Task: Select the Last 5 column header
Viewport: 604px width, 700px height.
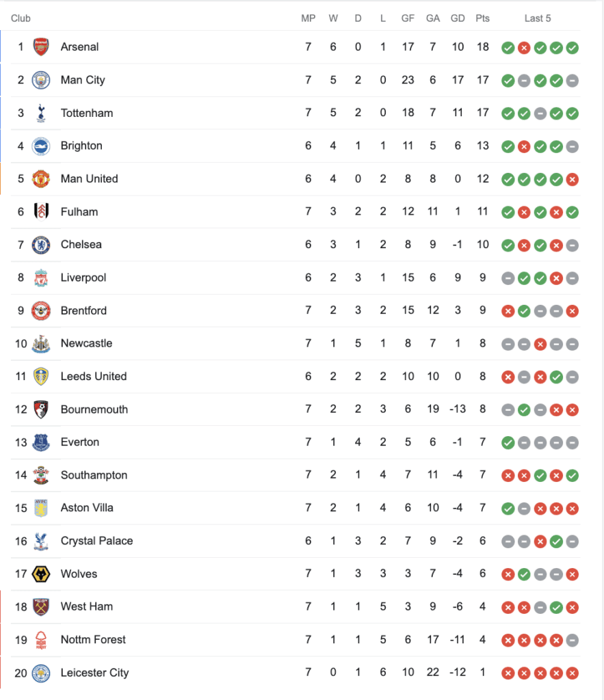Action: coord(538,18)
